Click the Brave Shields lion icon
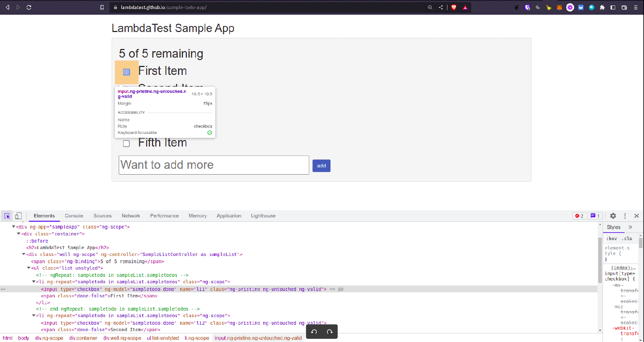644x342 pixels. [x=454, y=7]
